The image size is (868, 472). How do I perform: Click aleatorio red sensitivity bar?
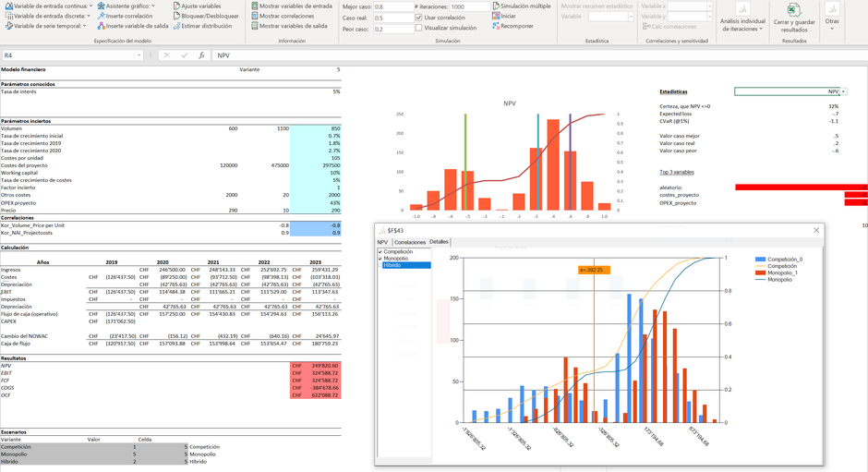(801, 188)
